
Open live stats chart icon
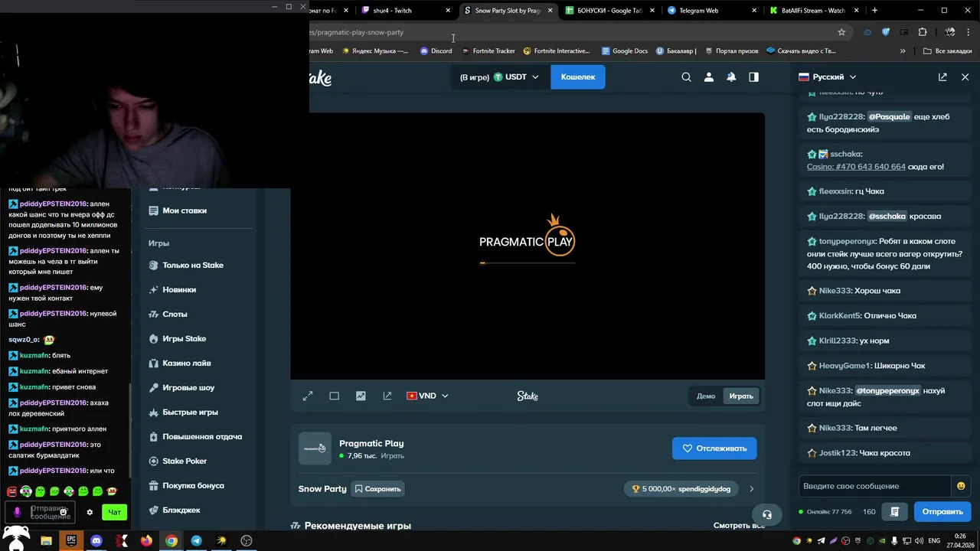[x=361, y=396]
